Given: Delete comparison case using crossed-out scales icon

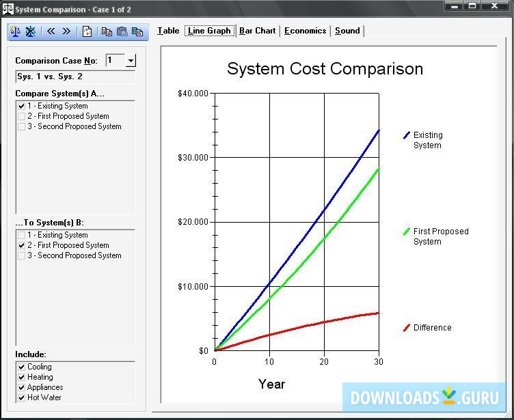Looking at the screenshot, I should click(31, 31).
